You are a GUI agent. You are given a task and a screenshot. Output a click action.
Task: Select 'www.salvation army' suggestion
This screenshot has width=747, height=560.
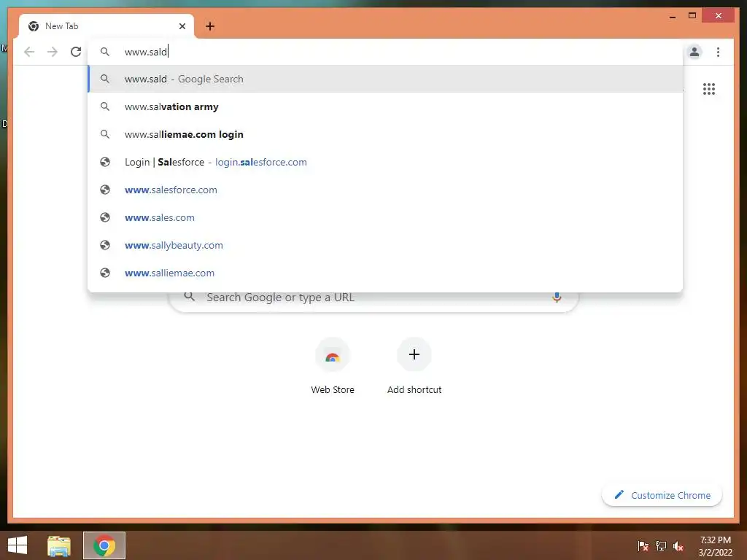click(385, 106)
